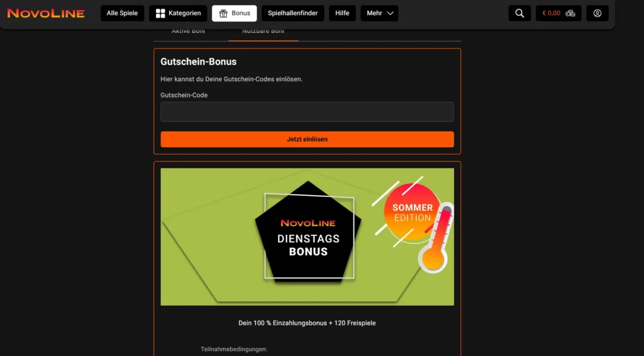This screenshot has height=356, width=644.
Task: Click the Novoline logo
Action: click(45, 13)
